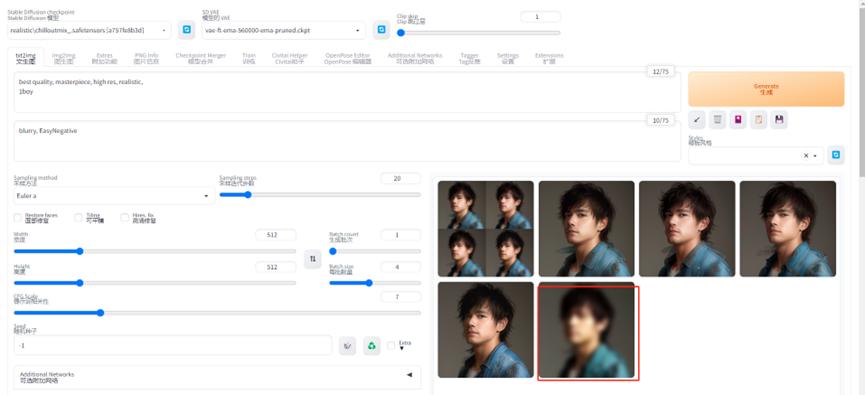Swap width and height values
The image size is (865, 395).
pyautogui.click(x=313, y=259)
